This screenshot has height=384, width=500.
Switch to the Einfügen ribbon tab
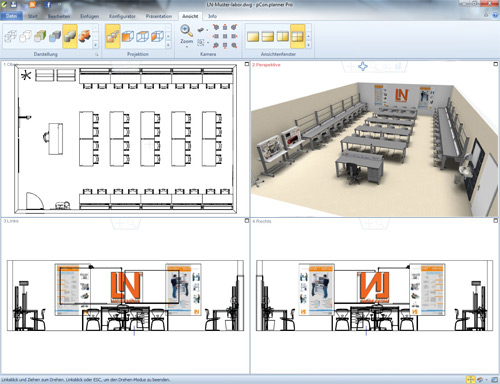[90, 16]
